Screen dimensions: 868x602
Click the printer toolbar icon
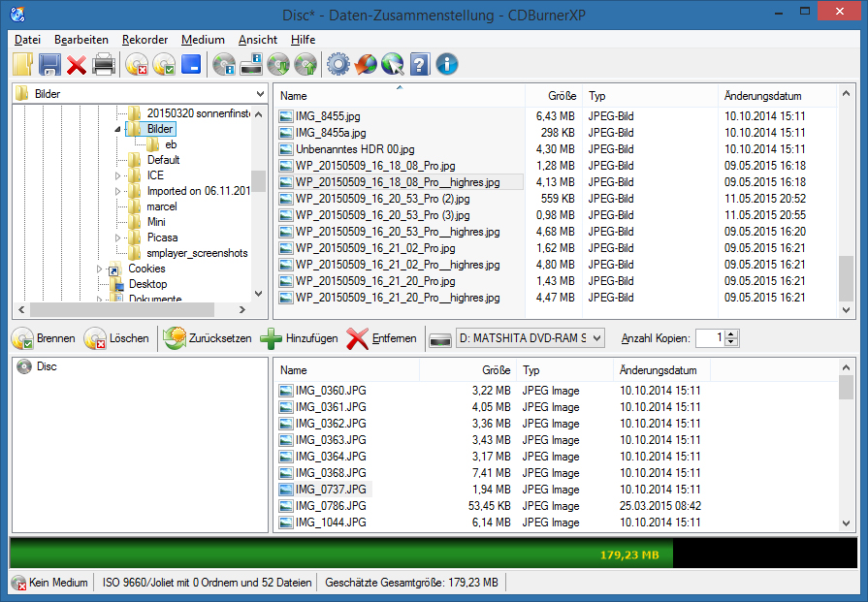104,64
